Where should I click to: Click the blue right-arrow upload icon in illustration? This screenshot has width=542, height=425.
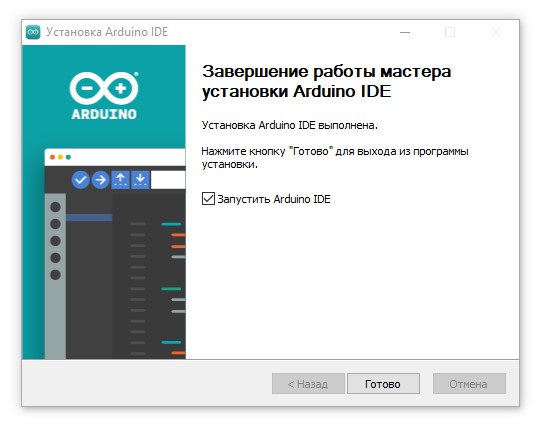(x=101, y=180)
